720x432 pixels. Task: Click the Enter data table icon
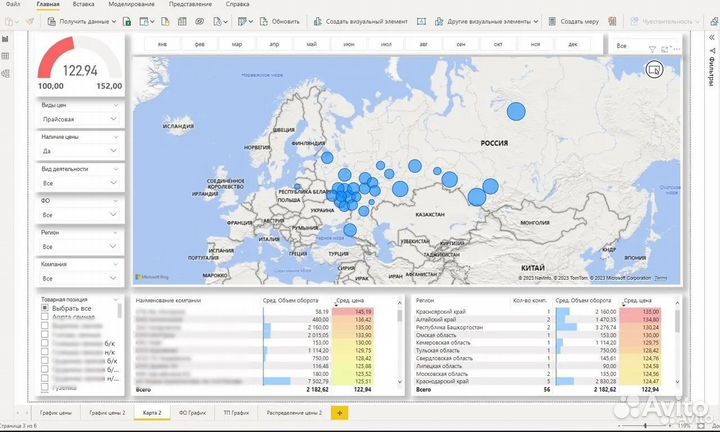[x=182, y=22]
